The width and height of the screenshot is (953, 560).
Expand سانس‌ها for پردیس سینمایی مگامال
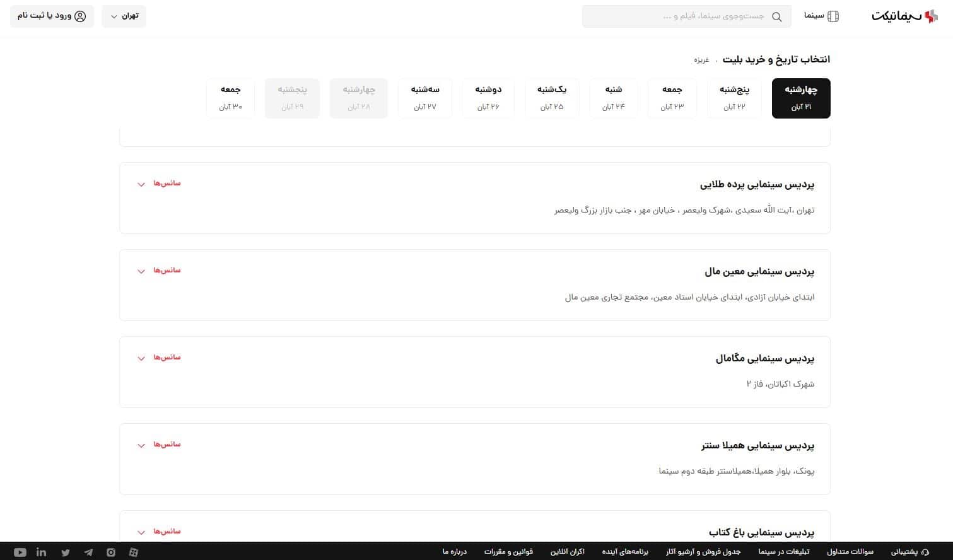click(159, 358)
